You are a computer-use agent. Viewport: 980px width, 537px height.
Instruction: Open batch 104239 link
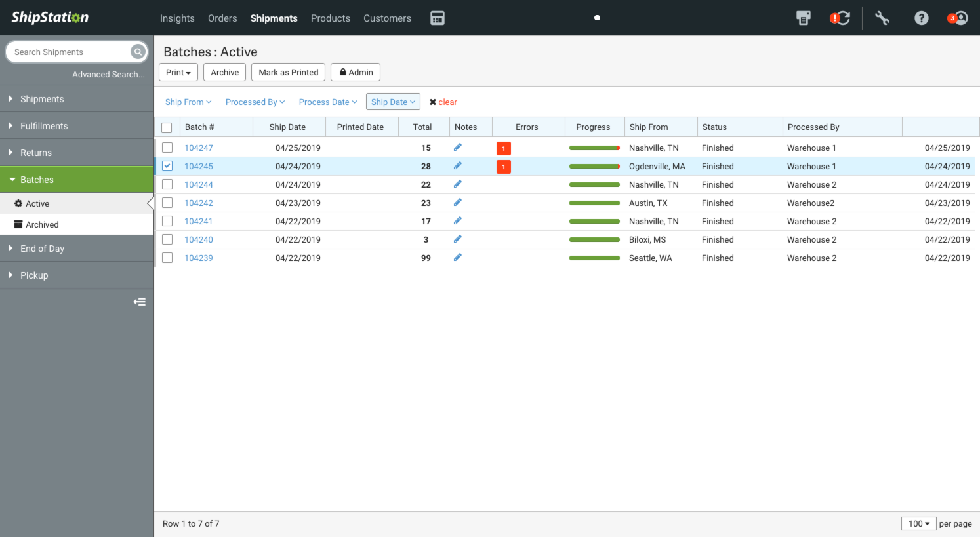click(x=199, y=258)
